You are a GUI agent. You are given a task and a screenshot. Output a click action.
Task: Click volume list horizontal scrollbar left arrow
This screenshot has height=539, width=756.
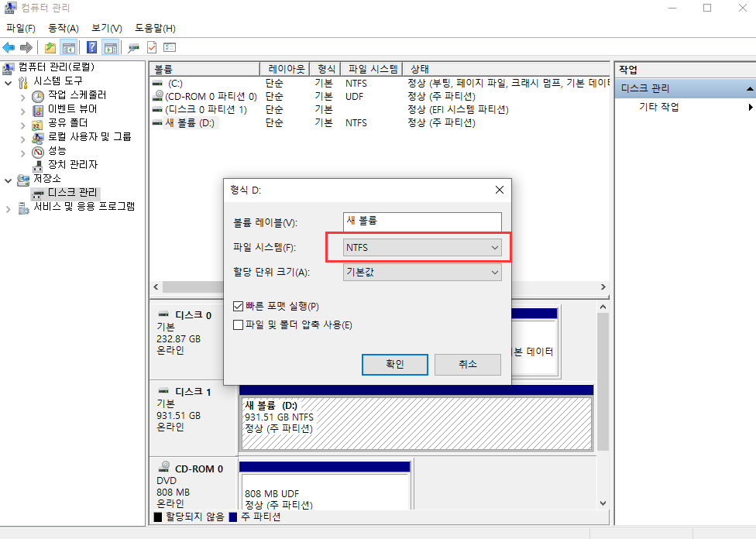(x=156, y=287)
